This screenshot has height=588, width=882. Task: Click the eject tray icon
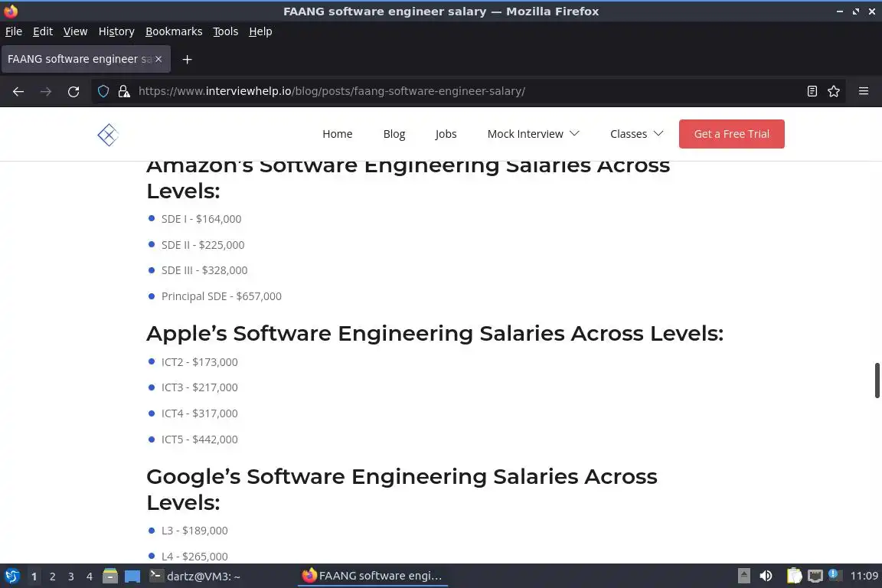pos(743,576)
